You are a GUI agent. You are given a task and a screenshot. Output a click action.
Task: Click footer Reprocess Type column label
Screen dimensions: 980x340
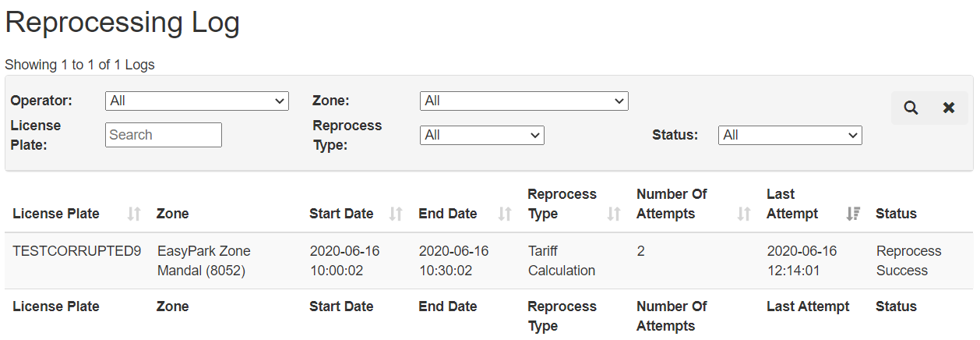[x=562, y=316]
